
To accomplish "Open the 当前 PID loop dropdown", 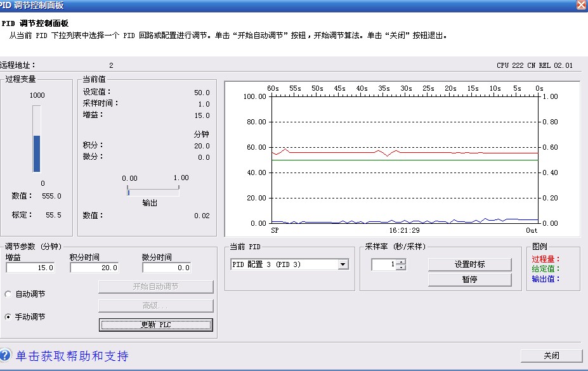I will (343, 264).
